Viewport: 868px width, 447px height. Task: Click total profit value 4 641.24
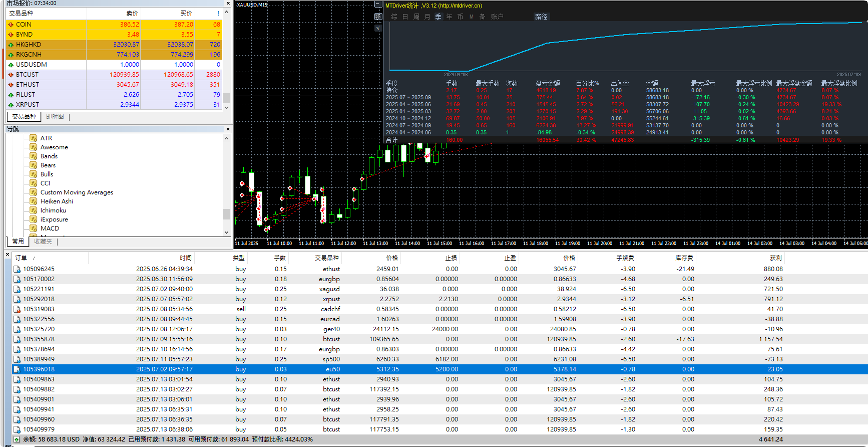(x=771, y=439)
